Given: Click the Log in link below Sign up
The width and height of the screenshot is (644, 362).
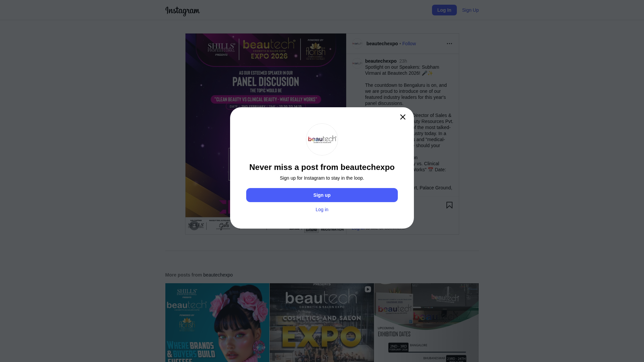Looking at the screenshot, I should (x=322, y=209).
